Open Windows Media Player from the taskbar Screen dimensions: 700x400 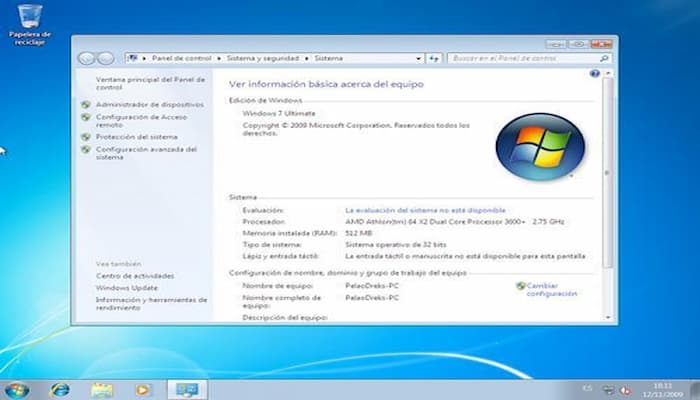click(142, 390)
